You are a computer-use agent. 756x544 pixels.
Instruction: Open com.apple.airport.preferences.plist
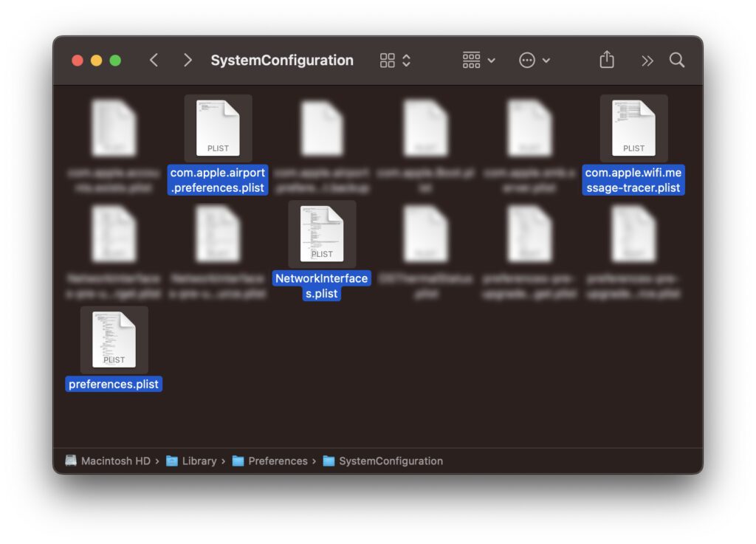tap(218, 128)
